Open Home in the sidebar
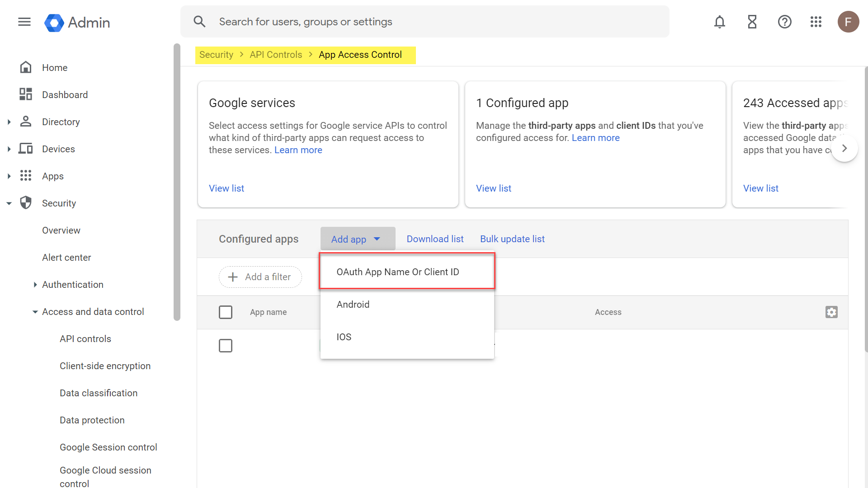This screenshot has width=868, height=488. point(55,68)
